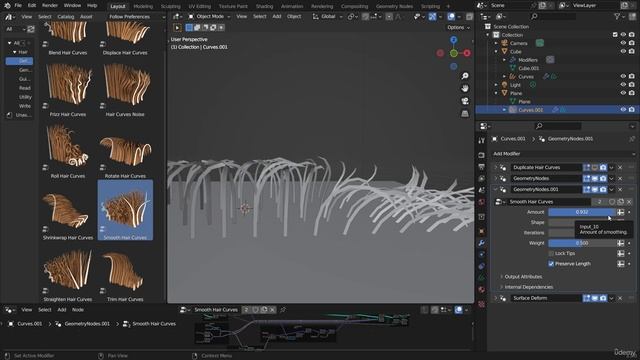
Task: Open the viewport Add menu
Action: [277, 17]
